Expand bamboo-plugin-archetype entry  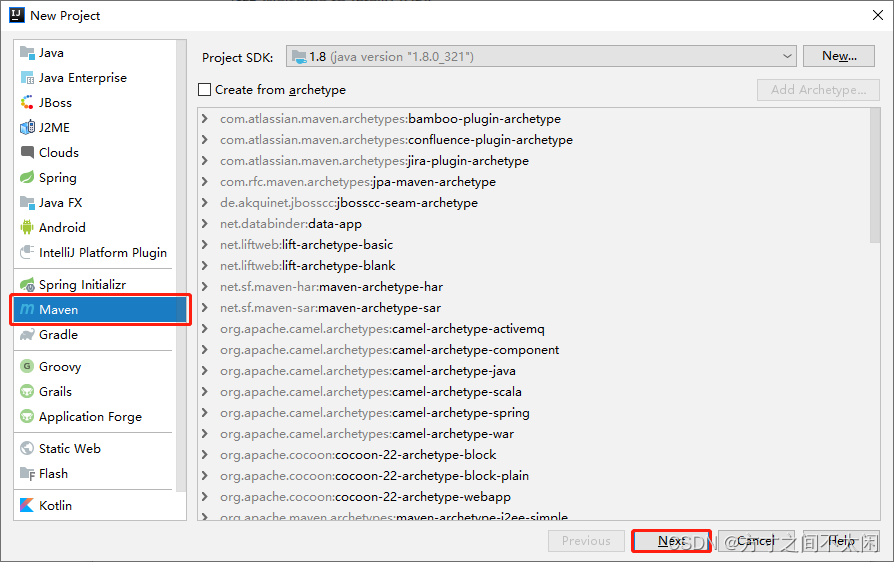coord(205,119)
